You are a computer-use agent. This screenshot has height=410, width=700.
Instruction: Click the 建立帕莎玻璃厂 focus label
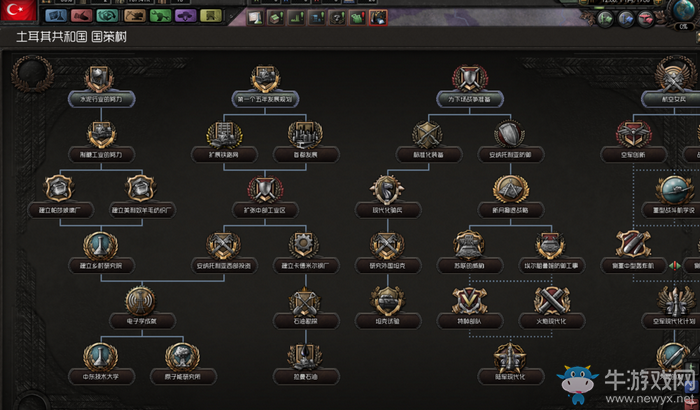61,210
